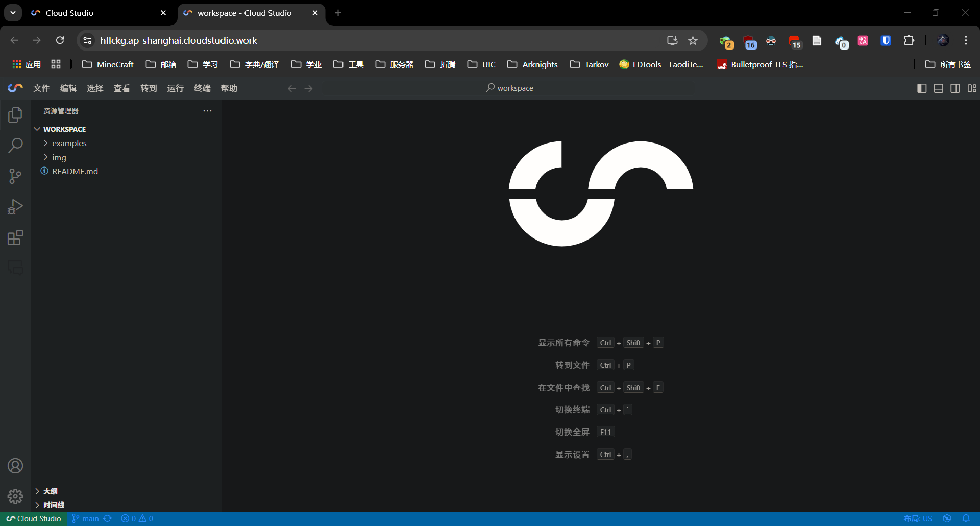Close the workspace - Cloud Studio tab
This screenshot has height=526, width=980.
(x=315, y=13)
